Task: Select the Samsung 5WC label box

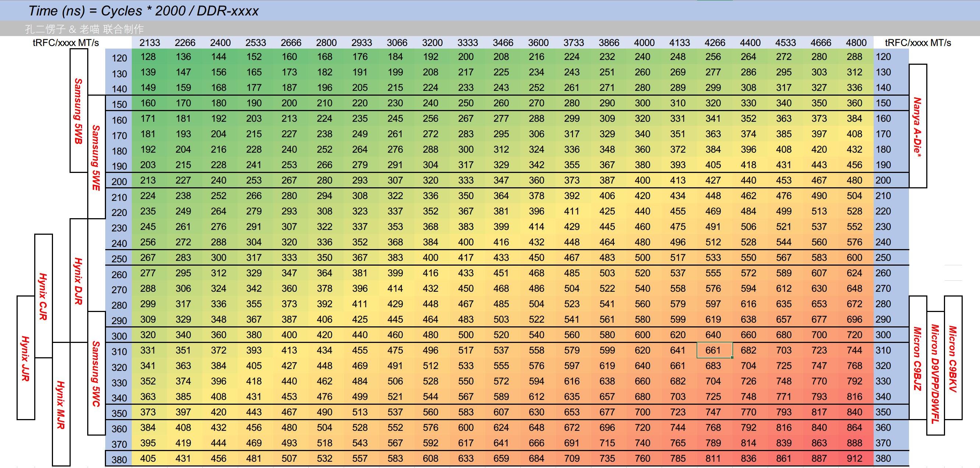Action: pyautogui.click(x=97, y=373)
